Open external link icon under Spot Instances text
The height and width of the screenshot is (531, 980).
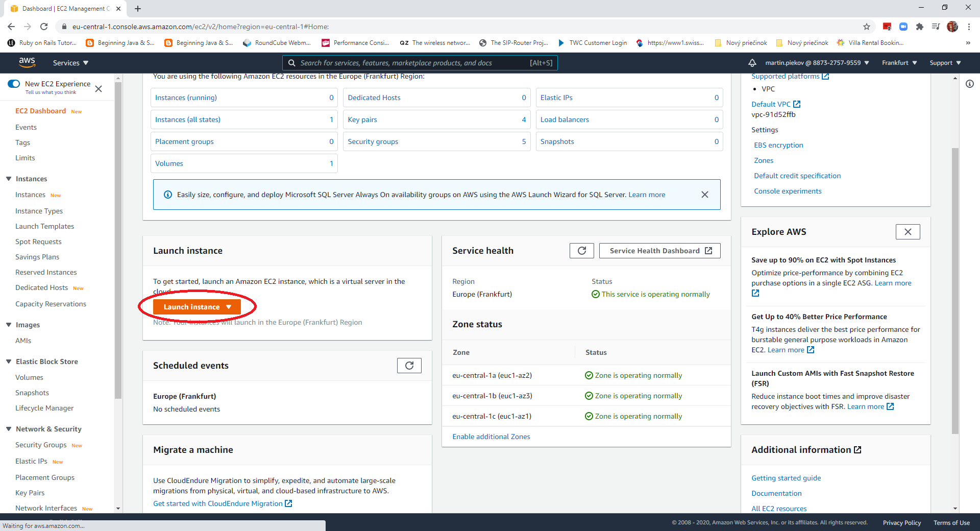click(x=755, y=293)
